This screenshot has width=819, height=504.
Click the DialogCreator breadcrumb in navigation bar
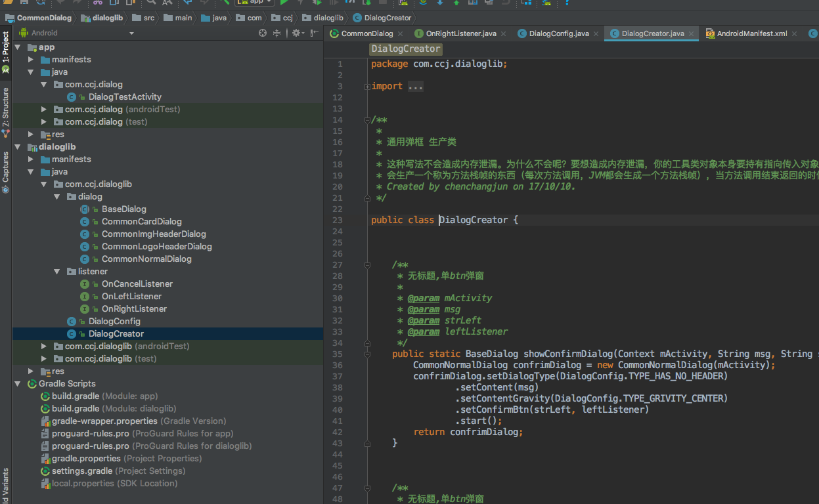[x=382, y=18]
